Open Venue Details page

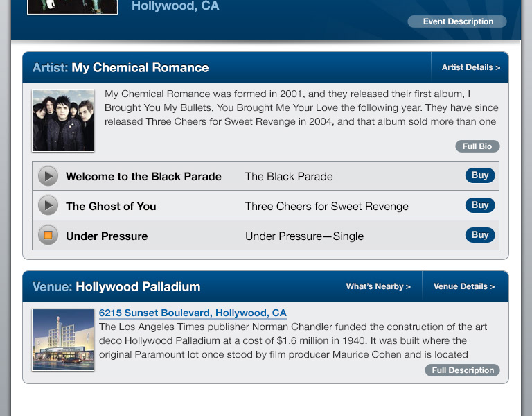(464, 286)
